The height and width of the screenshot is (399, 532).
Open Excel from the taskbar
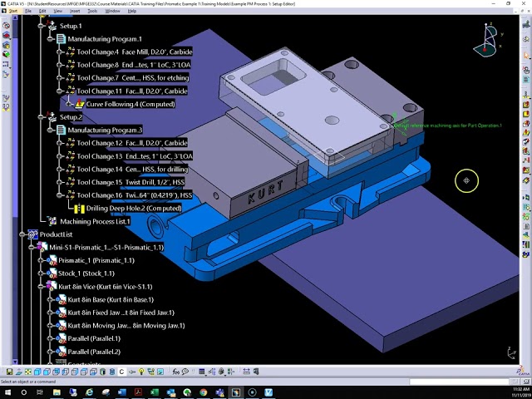(x=155, y=392)
